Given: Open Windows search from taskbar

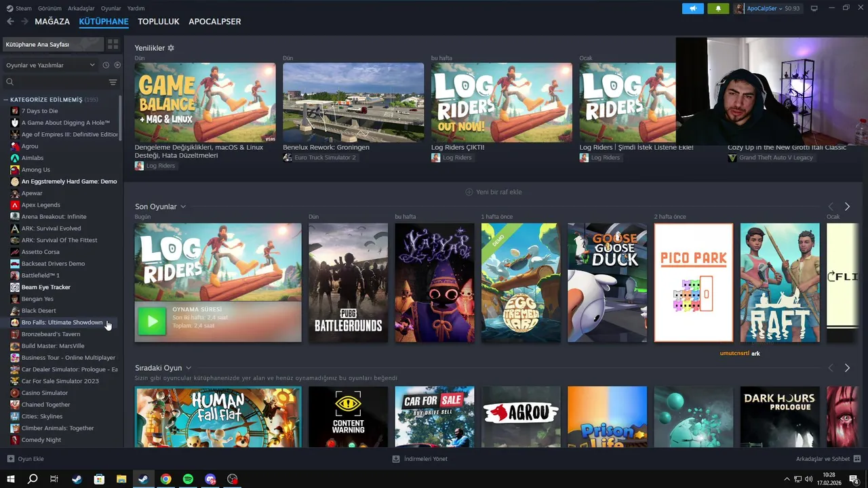Looking at the screenshot, I should 33,479.
